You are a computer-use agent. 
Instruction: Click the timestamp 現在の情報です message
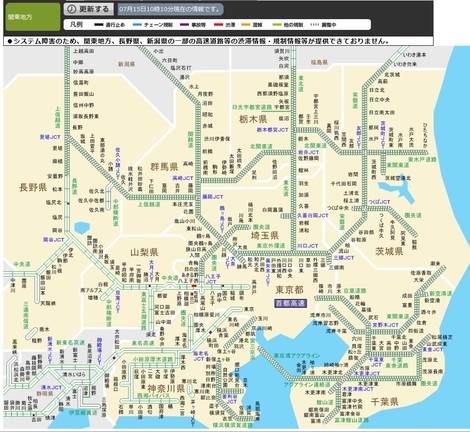(170, 9)
